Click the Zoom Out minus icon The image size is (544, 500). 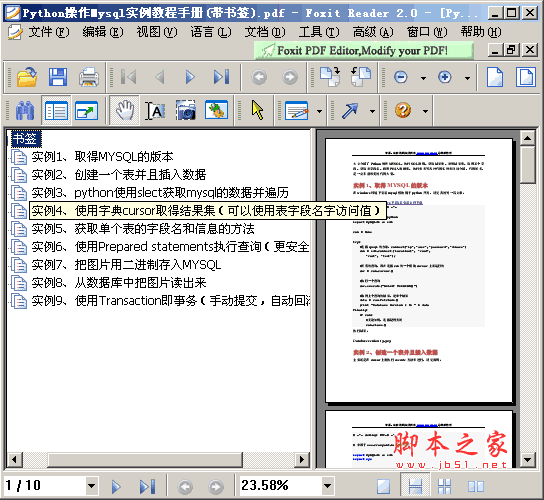pos(401,77)
